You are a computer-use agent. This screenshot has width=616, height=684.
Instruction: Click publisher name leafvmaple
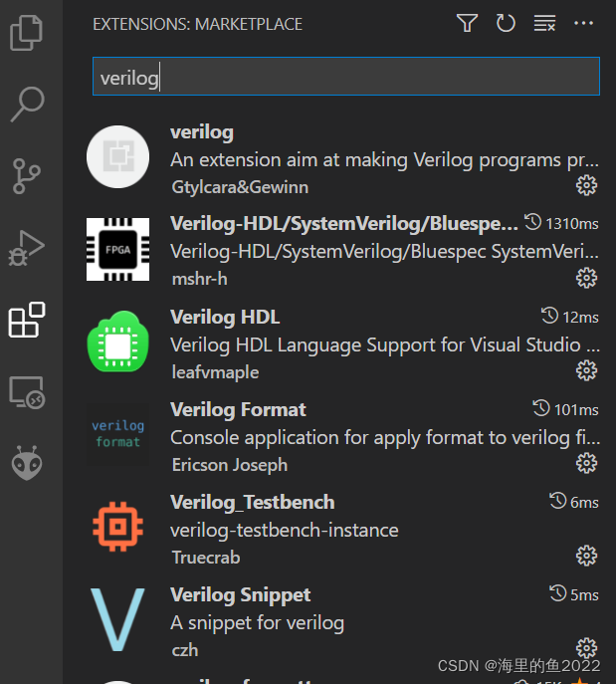click(x=215, y=372)
